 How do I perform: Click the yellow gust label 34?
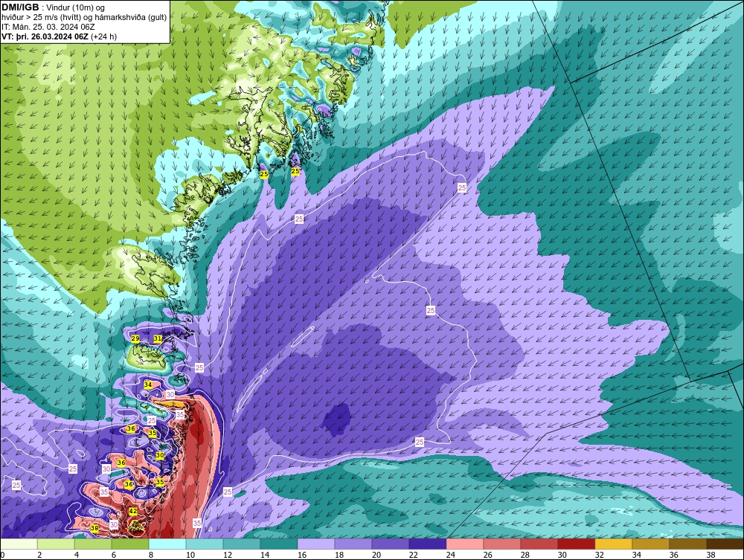coord(148,384)
